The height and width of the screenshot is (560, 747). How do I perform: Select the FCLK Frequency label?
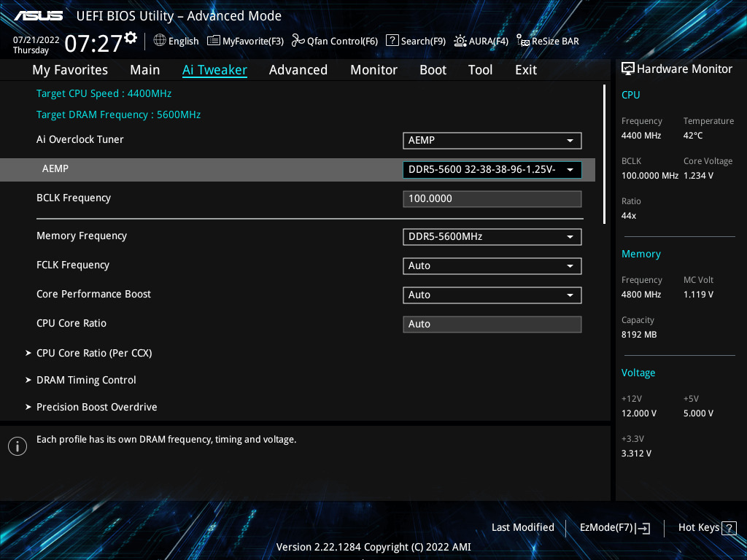73,265
